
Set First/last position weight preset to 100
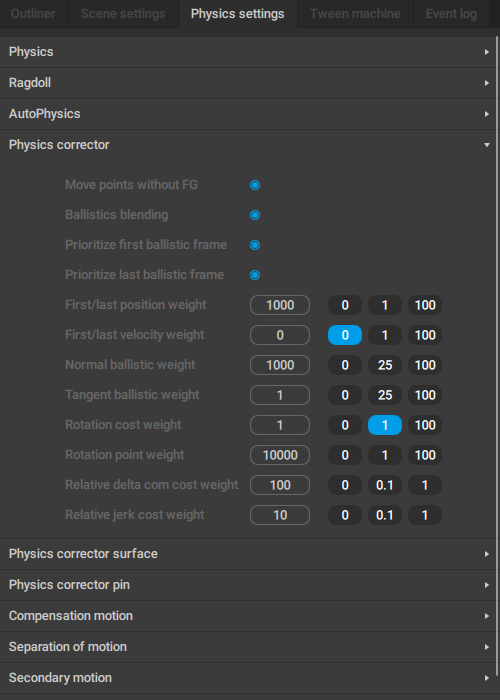click(x=425, y=305)
